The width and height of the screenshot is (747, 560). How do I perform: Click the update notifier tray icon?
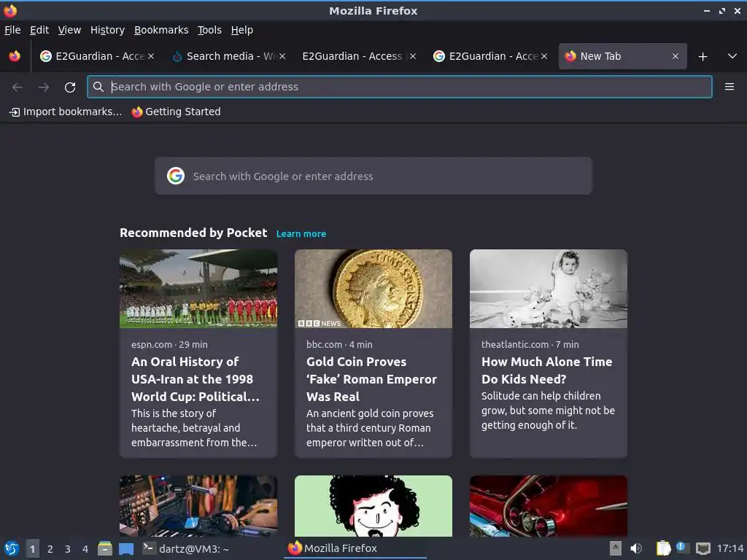click(x=683, y=548)
